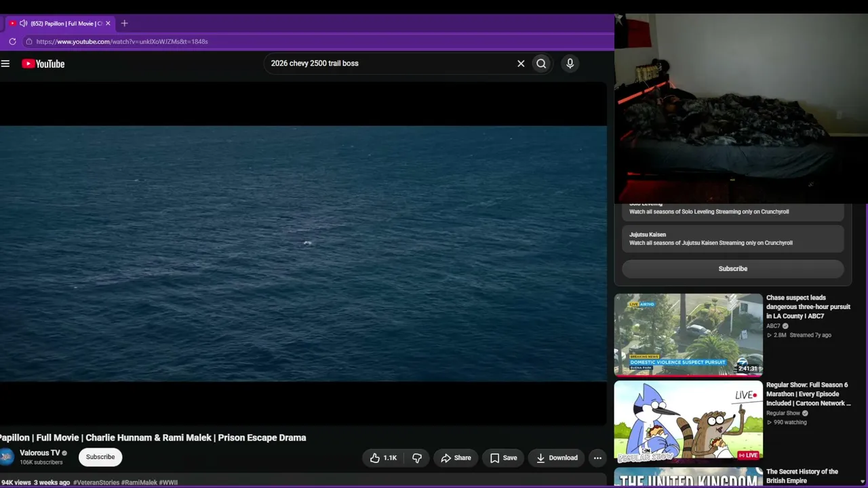
Task: Open the United Kingdom history video thumbnail
Action: [x=688, y=477]
